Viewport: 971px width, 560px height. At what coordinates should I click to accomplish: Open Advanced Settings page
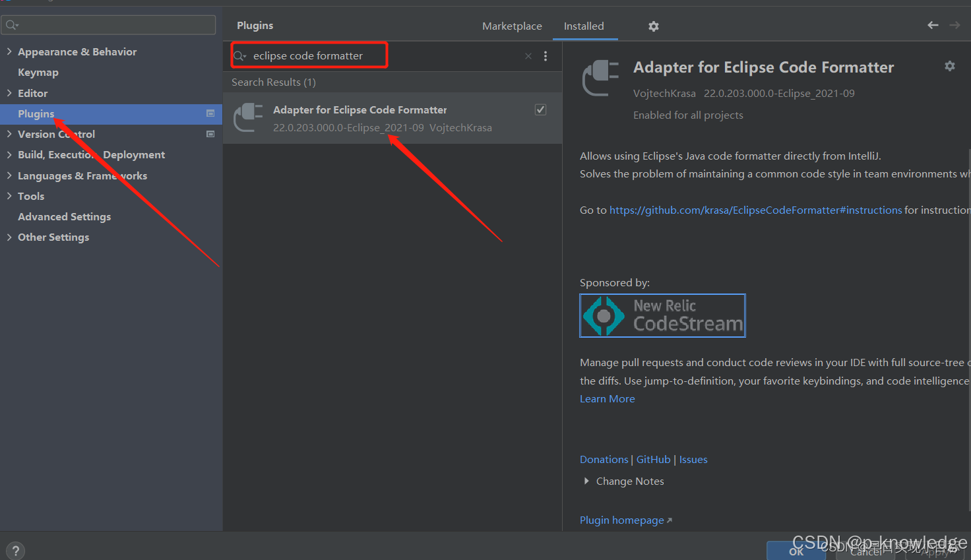[64, 216]
